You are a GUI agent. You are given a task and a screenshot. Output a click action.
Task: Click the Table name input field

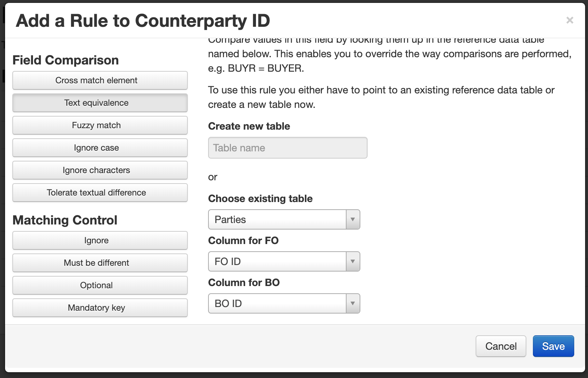click(x=288, y=148)
